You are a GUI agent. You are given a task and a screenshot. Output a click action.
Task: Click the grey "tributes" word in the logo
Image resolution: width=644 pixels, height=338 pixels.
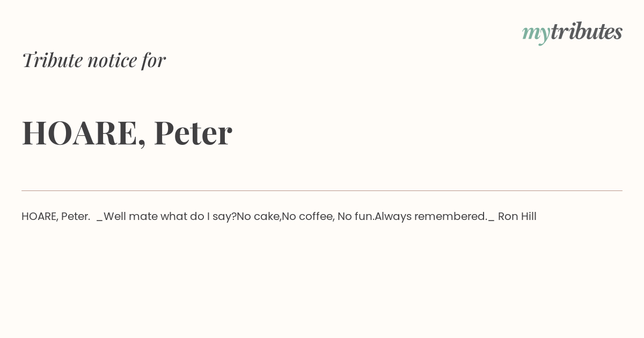click(586, 32)
